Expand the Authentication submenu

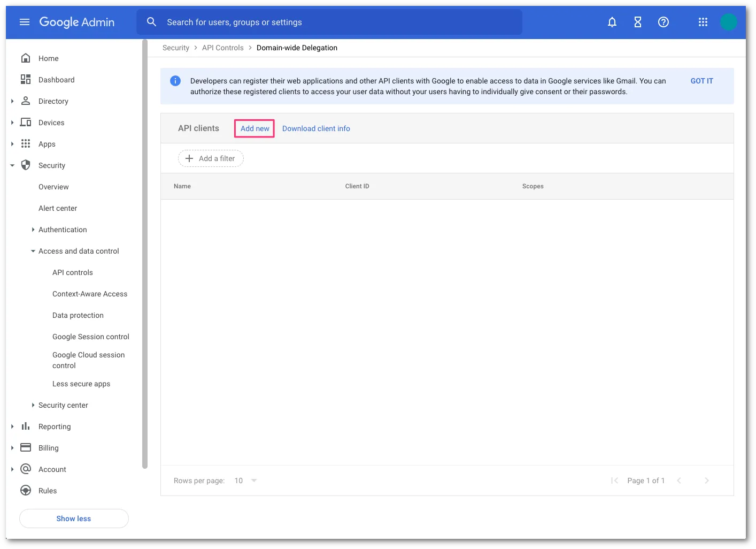pyautogui.click(x=33, y=230)
